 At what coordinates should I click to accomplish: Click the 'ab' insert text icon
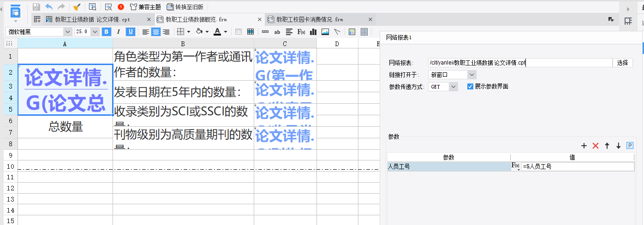pos(277,32)
